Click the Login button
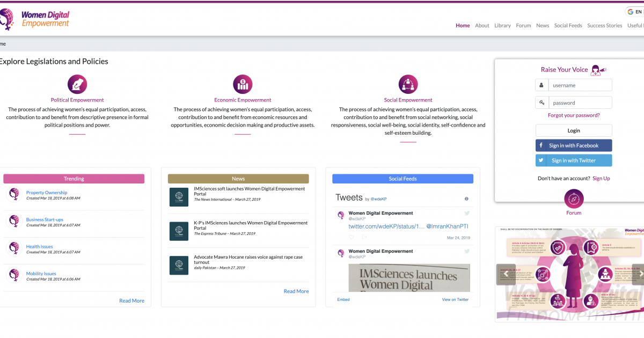The width and height of the screenshot is (644, 338). click(574, 130)
